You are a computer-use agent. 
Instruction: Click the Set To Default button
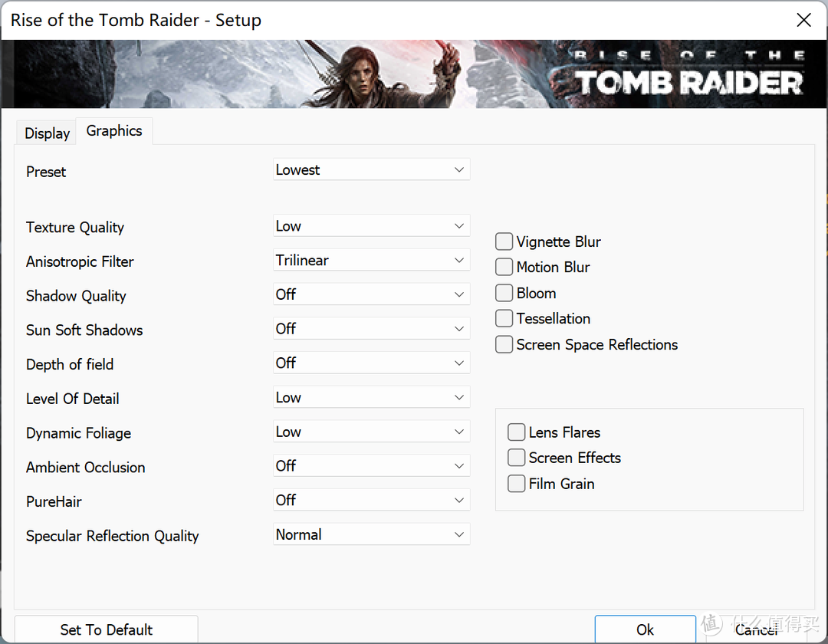106,629
